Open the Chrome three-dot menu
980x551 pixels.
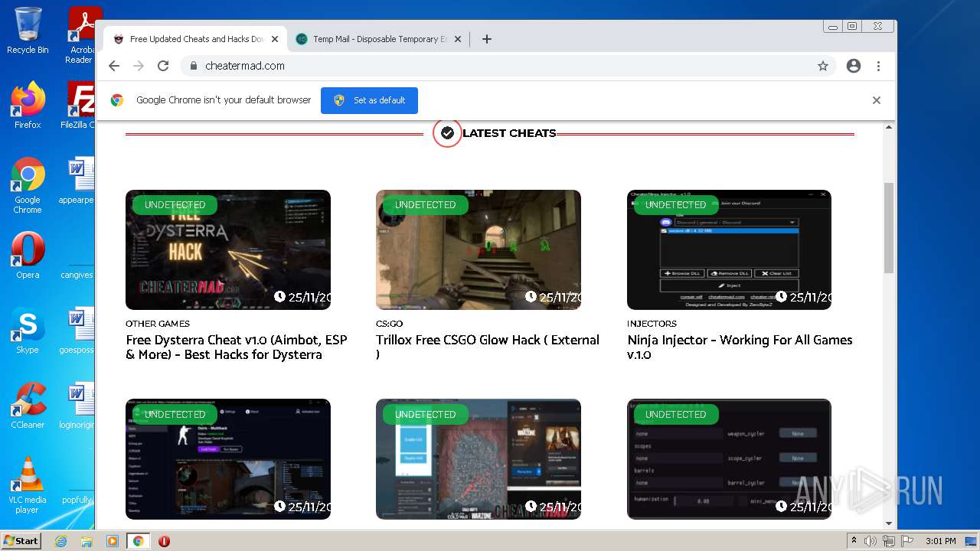[878, 66]
